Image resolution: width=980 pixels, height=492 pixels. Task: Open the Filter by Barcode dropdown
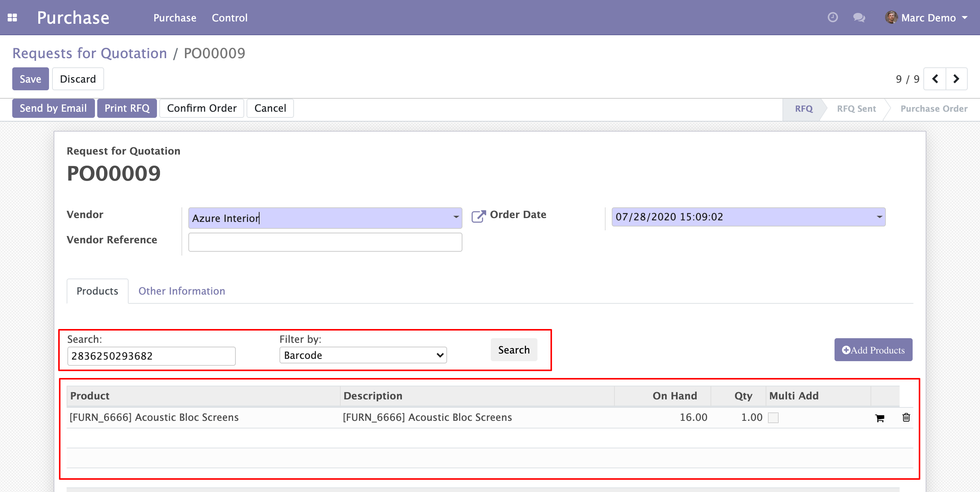(x=363, y=355)
